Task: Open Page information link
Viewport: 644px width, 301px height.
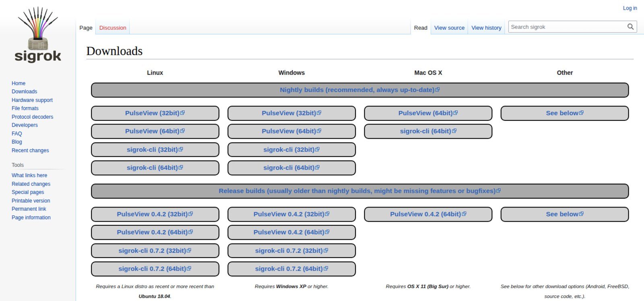Action: point(31,217)
